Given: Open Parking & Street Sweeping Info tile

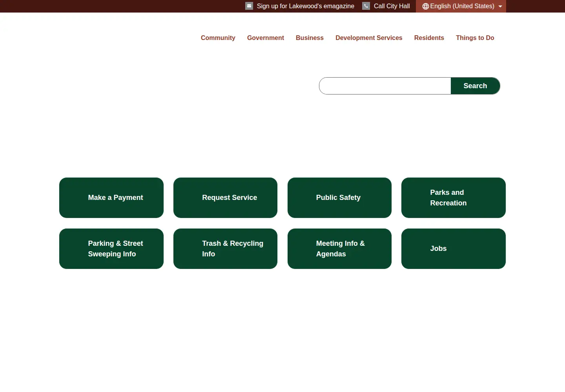Looking at the screenshot, I should point(111,249).
